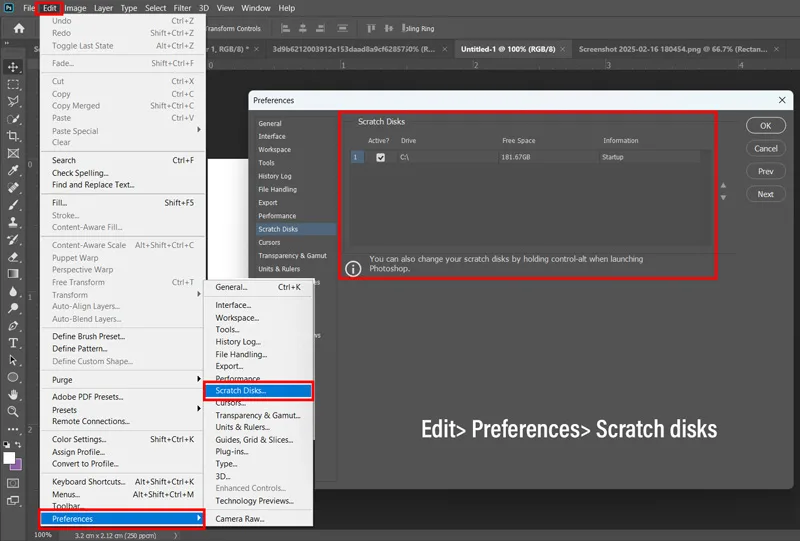Switch to Untitled-1 document tab

click(x=508, y=49)
